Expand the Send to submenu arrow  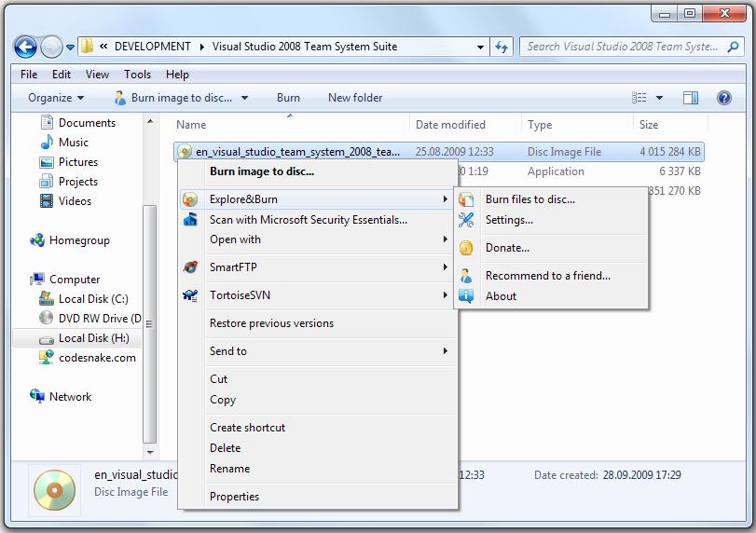tap(445, 351)
